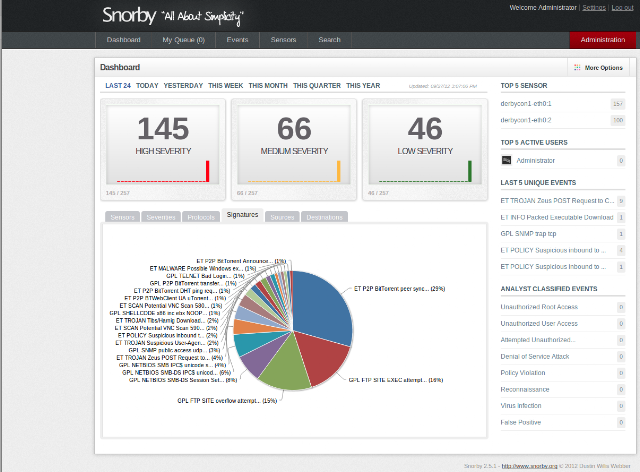Switch to the Destinations chart tab
The image size is (640, 472).
[x=324, y=217]
